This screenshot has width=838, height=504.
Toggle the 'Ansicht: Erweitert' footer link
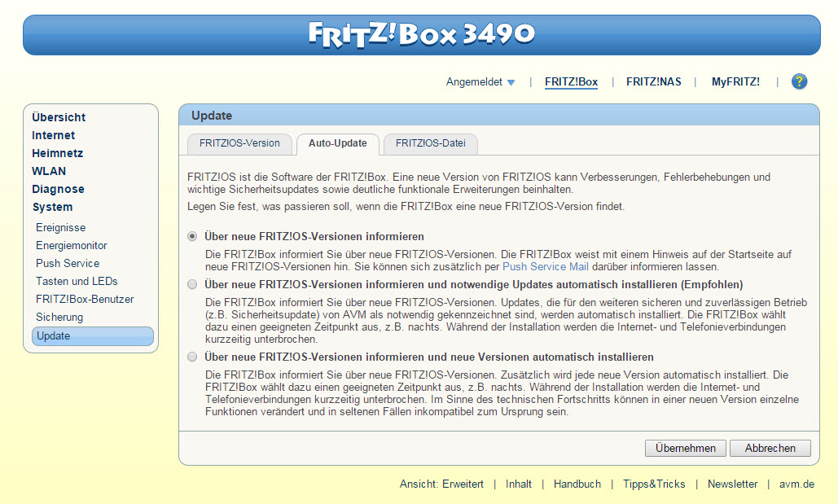(441, 484)
